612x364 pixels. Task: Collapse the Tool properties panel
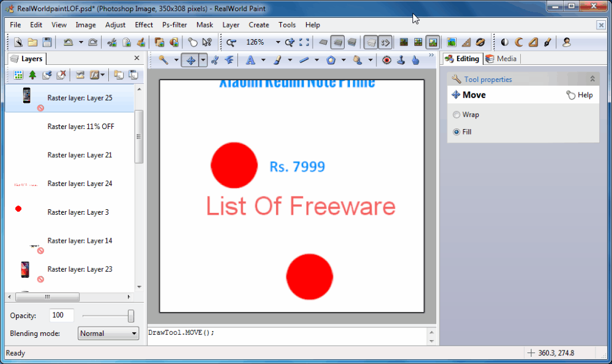point(592,79)
